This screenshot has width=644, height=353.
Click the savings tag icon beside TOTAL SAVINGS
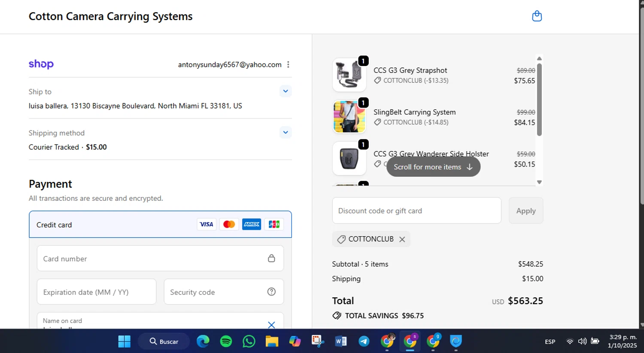pyautogui.click(x=337, y=316)
